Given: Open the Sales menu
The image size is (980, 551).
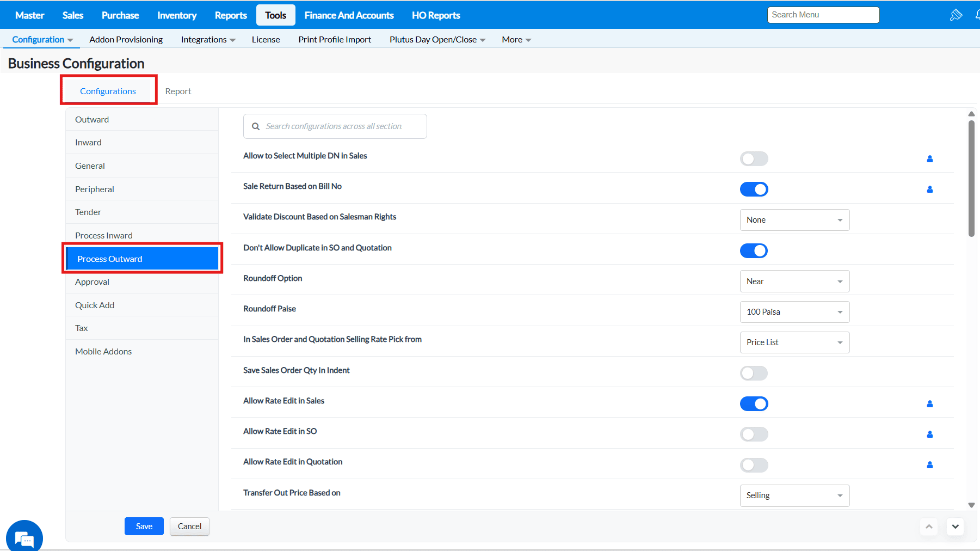Looking at the screenshot, I should 73,15.
